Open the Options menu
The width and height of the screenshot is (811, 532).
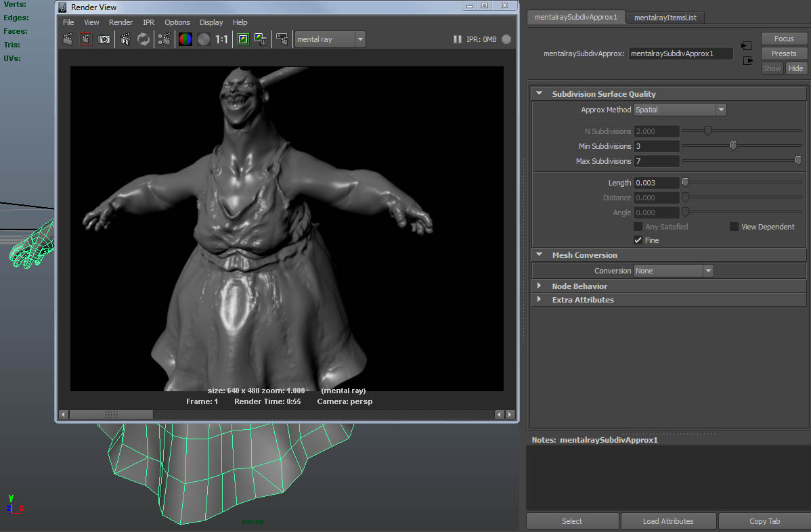(177, 23)
